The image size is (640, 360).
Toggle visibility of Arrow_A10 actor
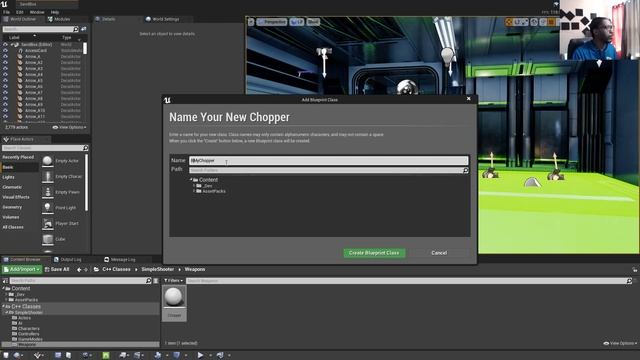click(x=5, y=110)
